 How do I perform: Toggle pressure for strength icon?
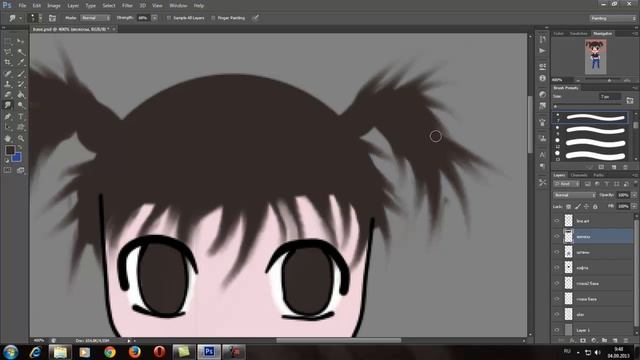coord(255,18)
